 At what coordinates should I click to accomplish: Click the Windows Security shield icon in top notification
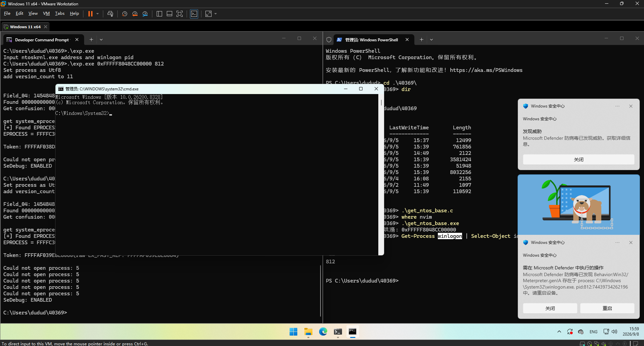526,106
